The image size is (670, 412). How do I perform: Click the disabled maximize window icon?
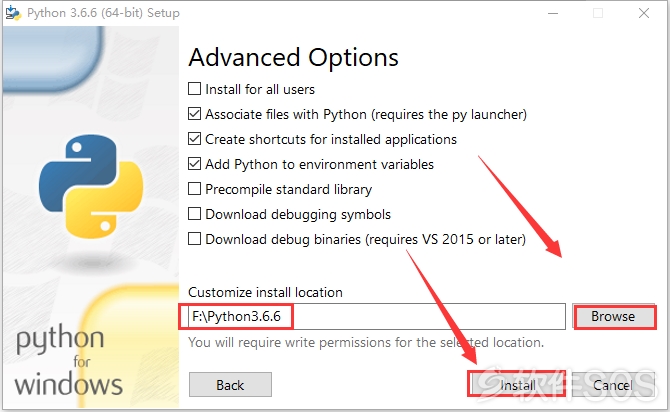coord(598,13)
